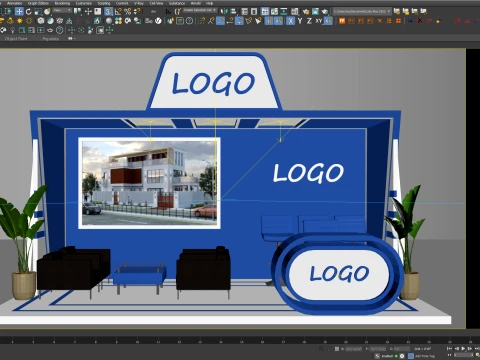Open the Curve Editor icon
Viewport: 480px width, 360px height.
[x=274, y=12]
